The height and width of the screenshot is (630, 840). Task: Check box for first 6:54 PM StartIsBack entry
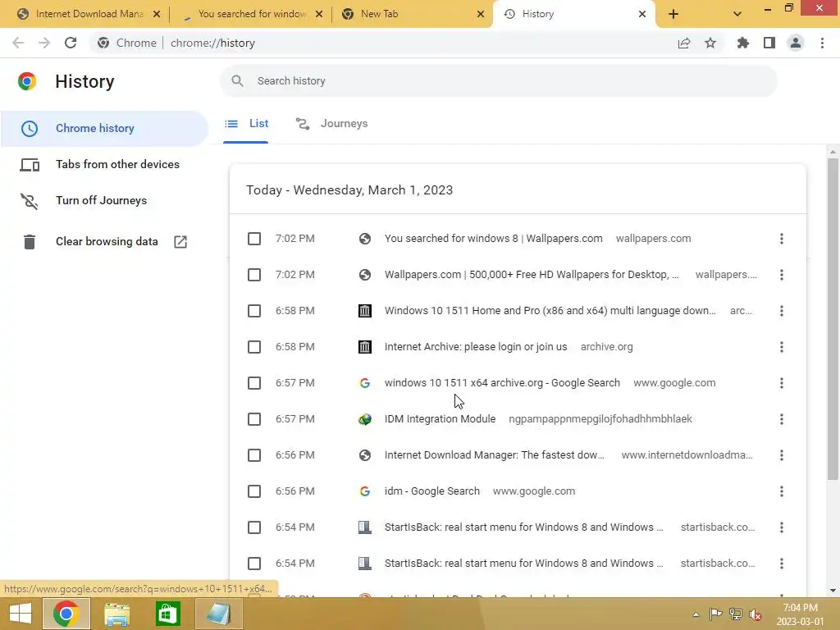coord(254,527)
